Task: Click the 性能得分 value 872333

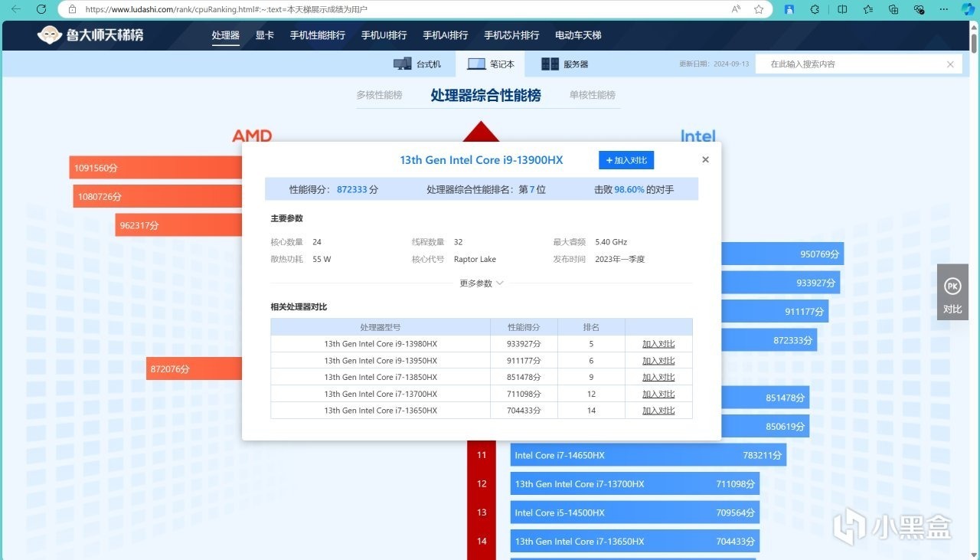Action: pyautogui.click(x=351, y=189)
